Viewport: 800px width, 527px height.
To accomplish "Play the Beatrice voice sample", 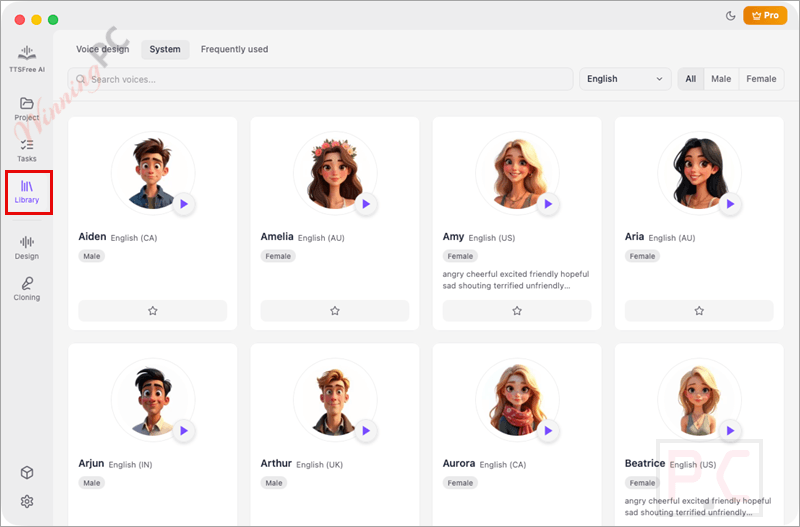I will point(730,431).
